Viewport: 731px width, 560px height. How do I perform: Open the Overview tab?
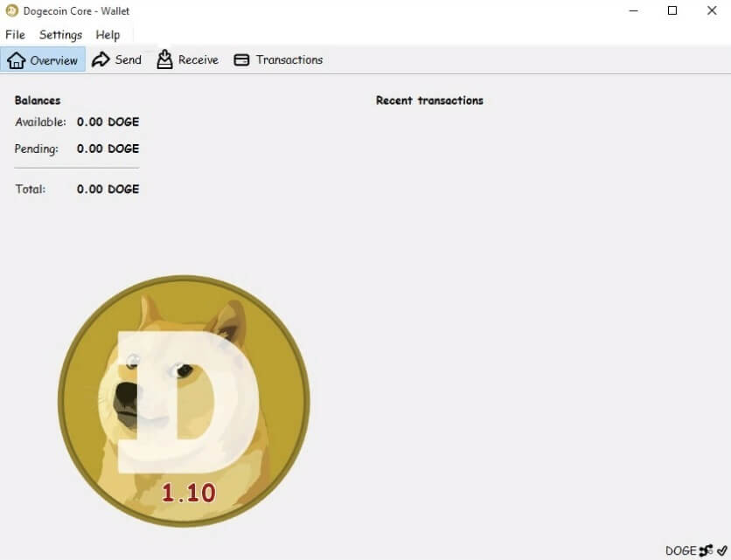43,59
